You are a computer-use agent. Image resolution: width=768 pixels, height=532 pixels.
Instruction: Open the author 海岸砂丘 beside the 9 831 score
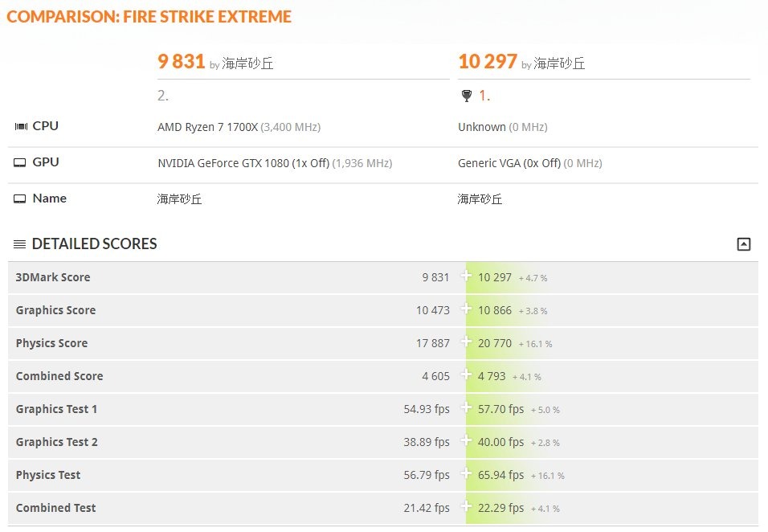point(247,63)
